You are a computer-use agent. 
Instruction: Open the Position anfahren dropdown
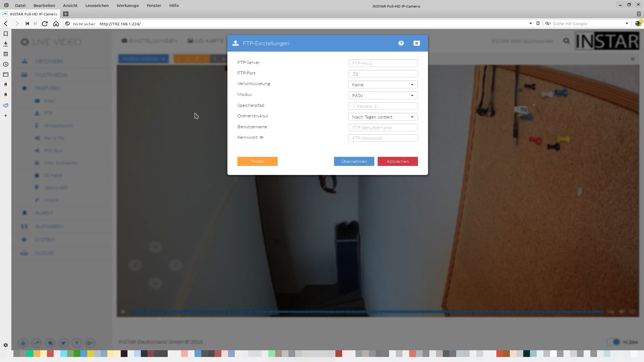coord(143,59)
